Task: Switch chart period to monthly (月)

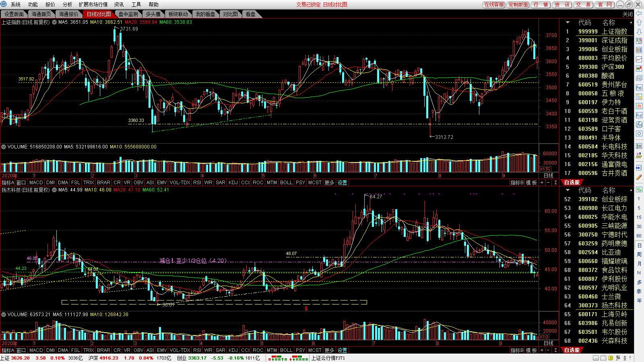Action: coord(639,263)
